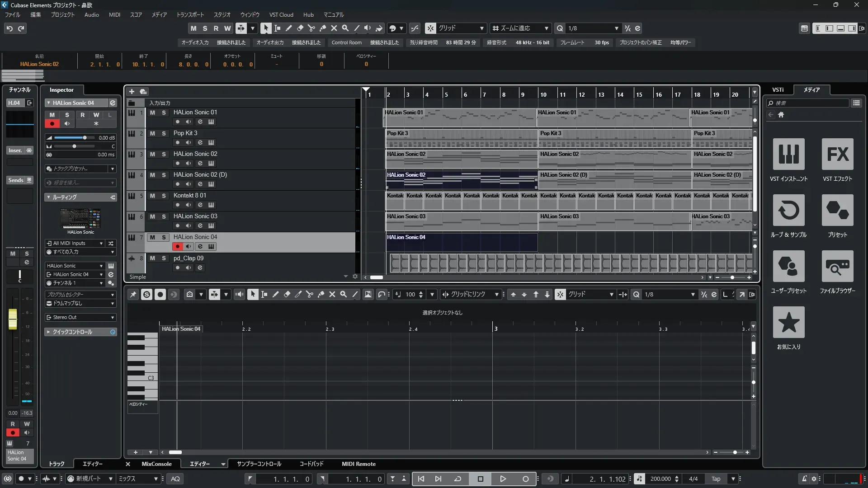The width and height of the screenshot is (868, 488).
Task: Open the VST instruments media tile
Action: pyautogui.click(x=788, y=154)
